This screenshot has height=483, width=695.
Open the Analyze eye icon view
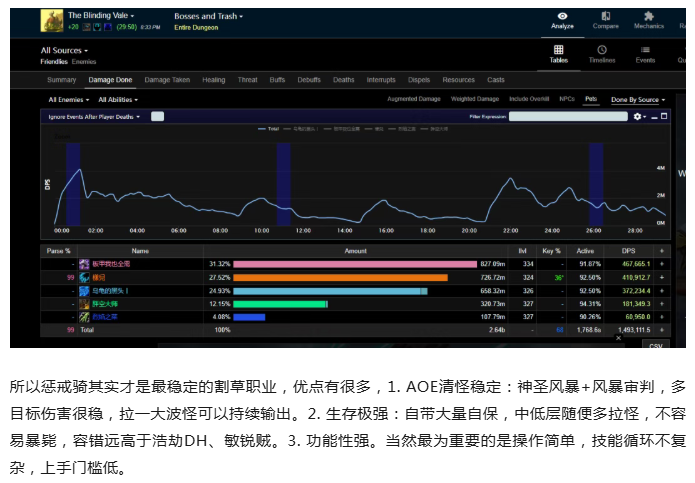pyautogui.click(x=562, y=16)
